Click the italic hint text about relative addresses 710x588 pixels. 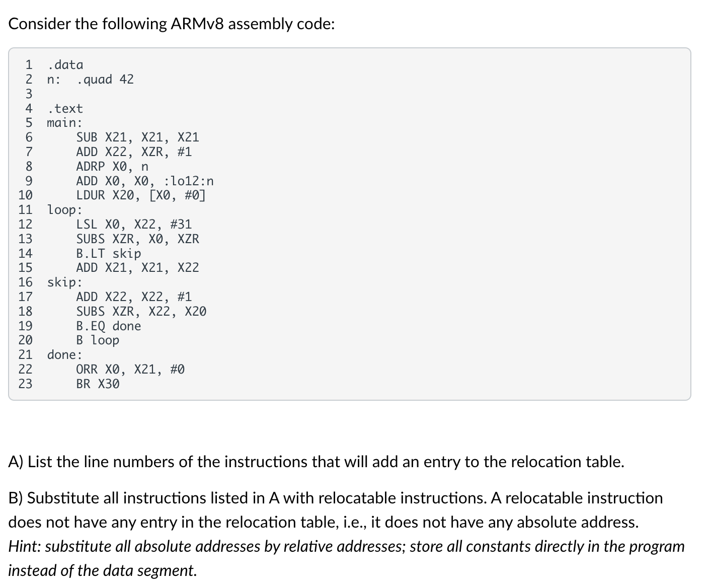pos(347,558)
